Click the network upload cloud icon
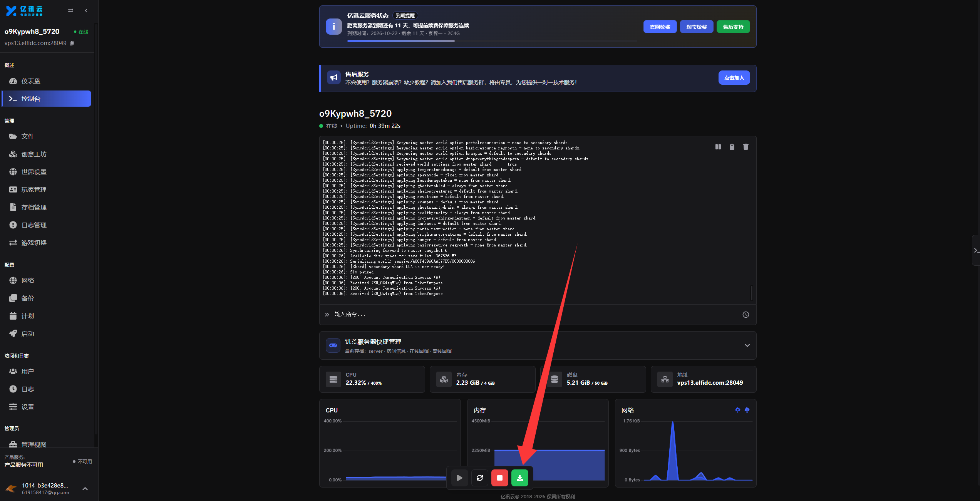980x501 pixels. click(737, 410)
